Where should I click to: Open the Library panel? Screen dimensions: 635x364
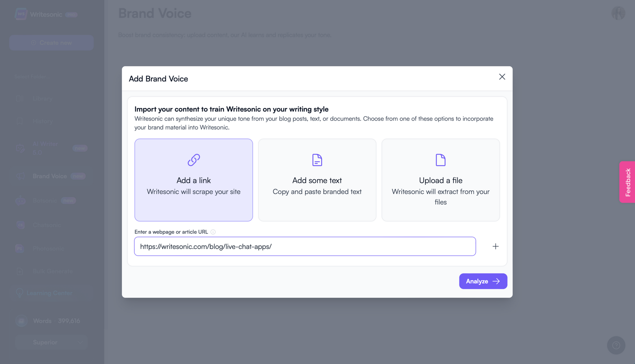click(42, 98)
